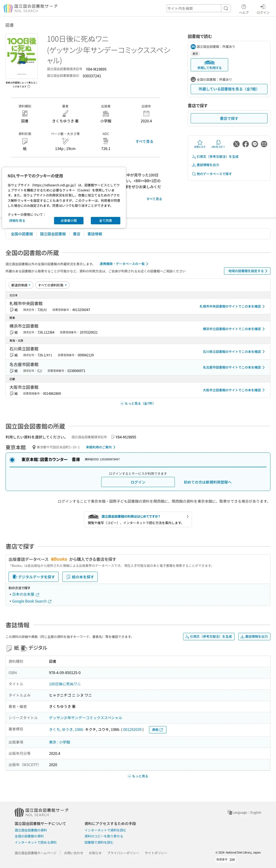Jump to 書誌情報 tab
Image resolution: width=276 pixels, height=868 pixels.
pyautogui.click(x=95, y=234)
